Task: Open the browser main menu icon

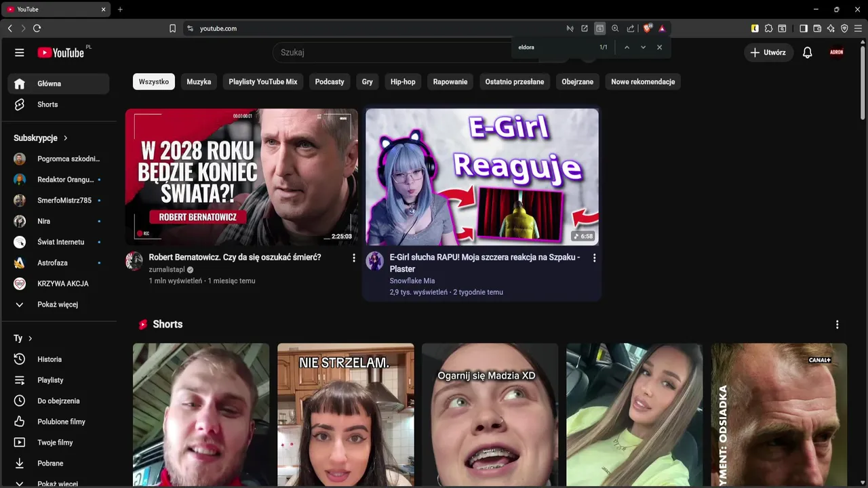Action: point(859,28)
